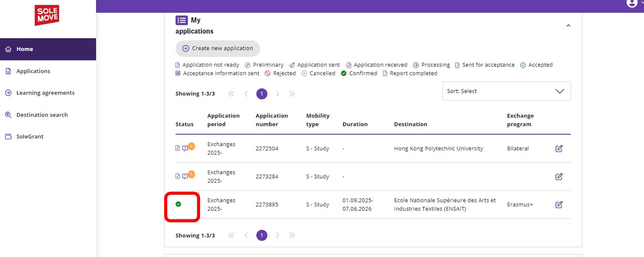Open Applications from the sidebar
This screenshot has width=644, height=257.
(33, 71)
